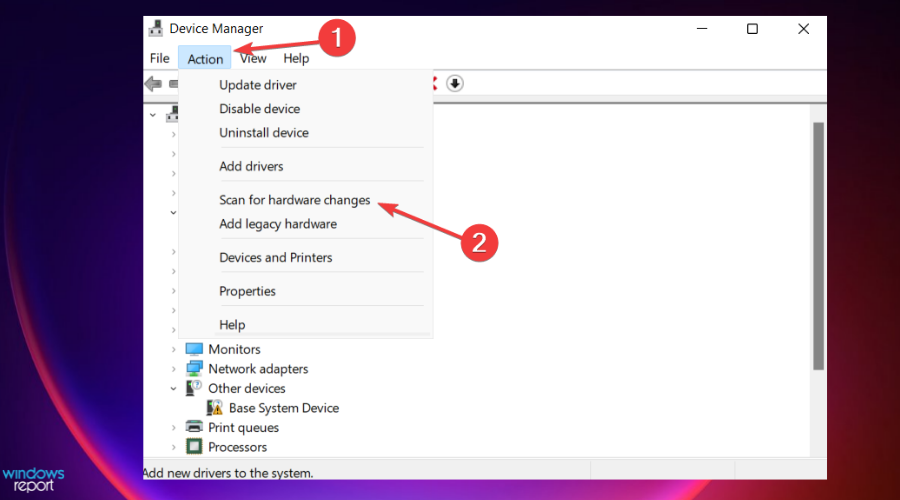
Task: Choose Help in the Action dropdown
Action: (232, 325)
